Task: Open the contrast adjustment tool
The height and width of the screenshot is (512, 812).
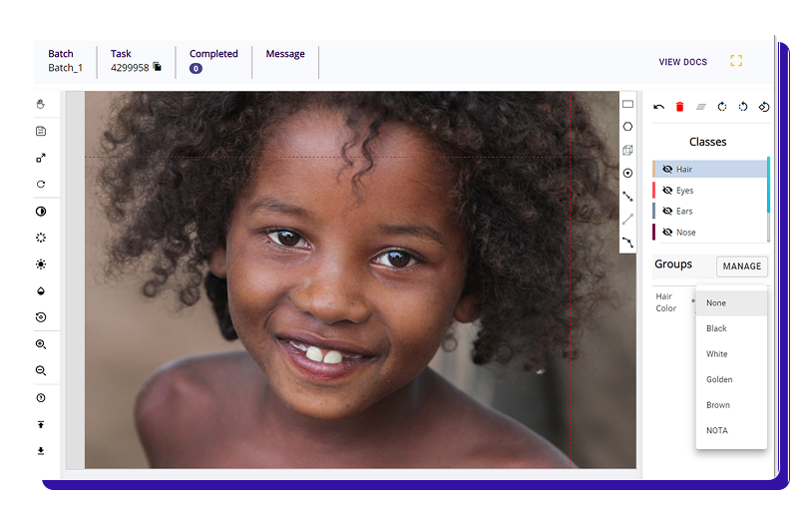Action: (x=41, y=212)
